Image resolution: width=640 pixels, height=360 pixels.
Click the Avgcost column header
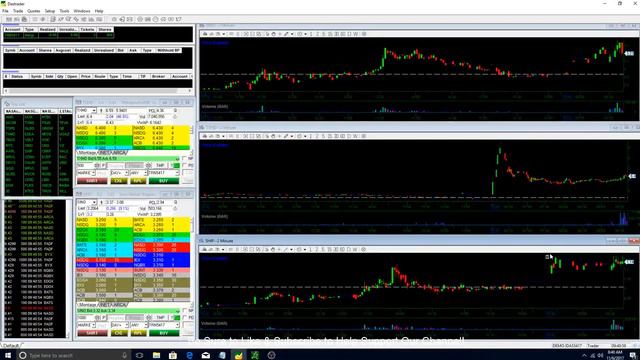click(x=63, y=50)
